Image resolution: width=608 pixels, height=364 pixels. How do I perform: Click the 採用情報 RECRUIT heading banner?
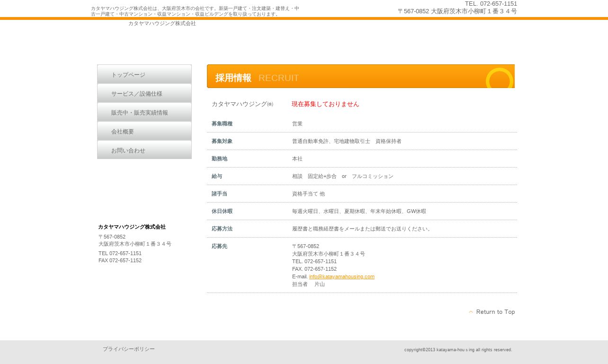tap(361, 76)
